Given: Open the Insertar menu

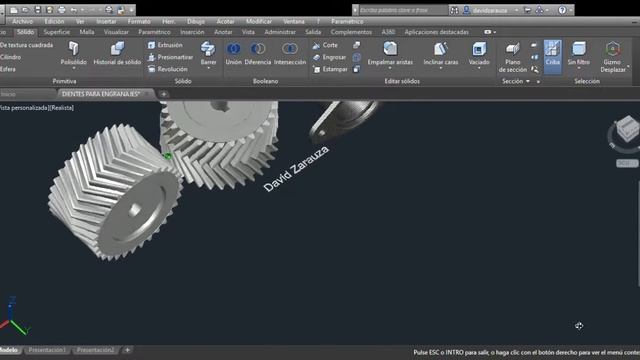Looking at the screenshot, I should point(107,21).
